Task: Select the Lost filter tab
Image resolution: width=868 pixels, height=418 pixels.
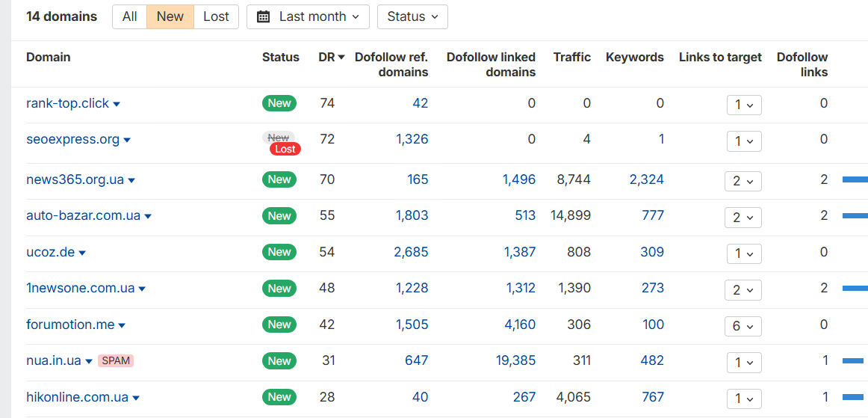Action: pos(216,16)
